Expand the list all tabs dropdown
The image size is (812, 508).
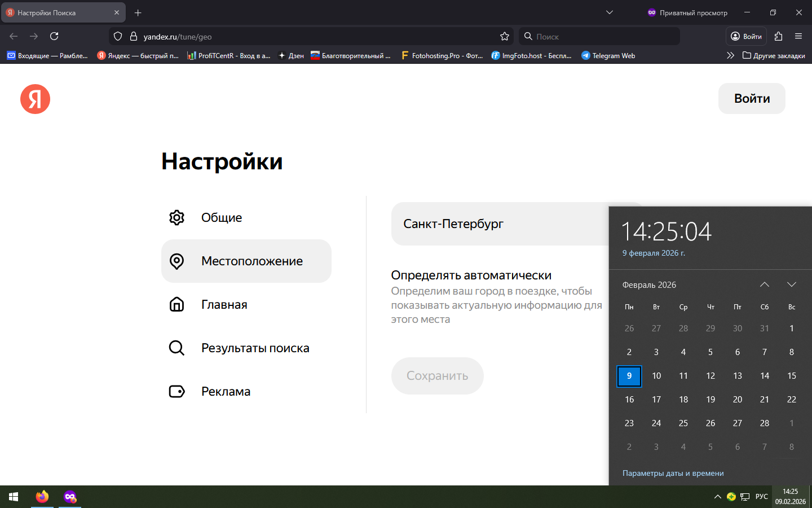pos(609,12)
